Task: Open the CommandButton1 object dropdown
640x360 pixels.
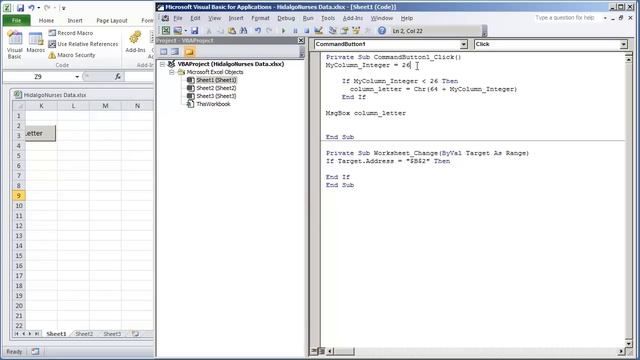Action: (x=464, y=44)
